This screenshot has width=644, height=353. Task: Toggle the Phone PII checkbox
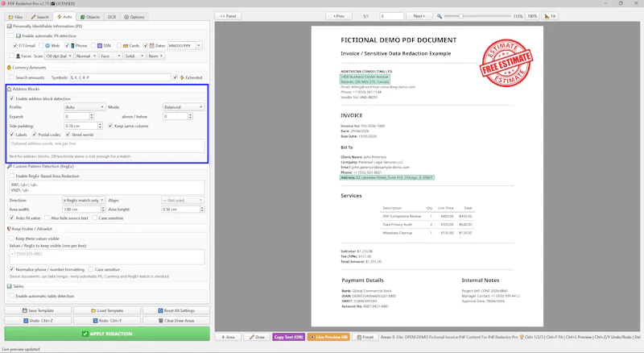67,46
